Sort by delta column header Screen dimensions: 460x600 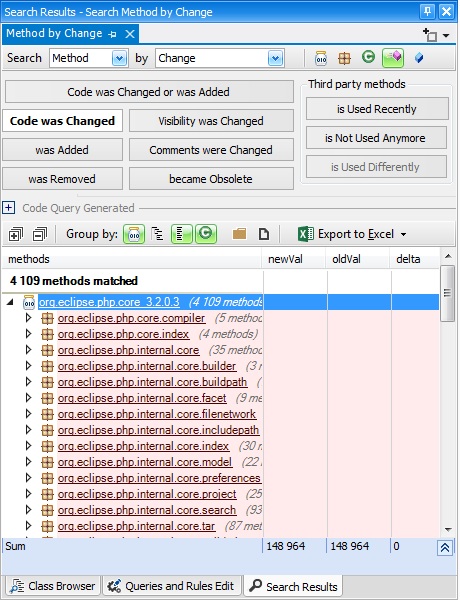point(414,259)
